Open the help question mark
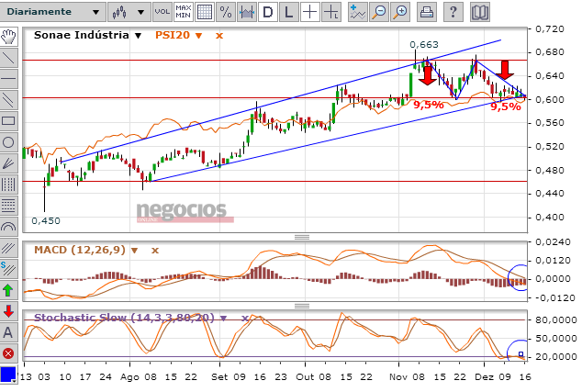This screenshot has height=392, width=582. click(453, 12)
